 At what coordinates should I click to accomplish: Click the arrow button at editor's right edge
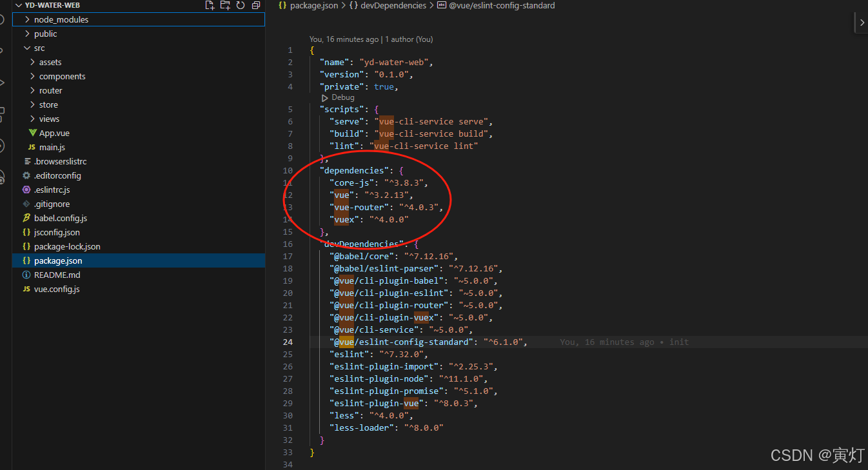coord(862,23)
